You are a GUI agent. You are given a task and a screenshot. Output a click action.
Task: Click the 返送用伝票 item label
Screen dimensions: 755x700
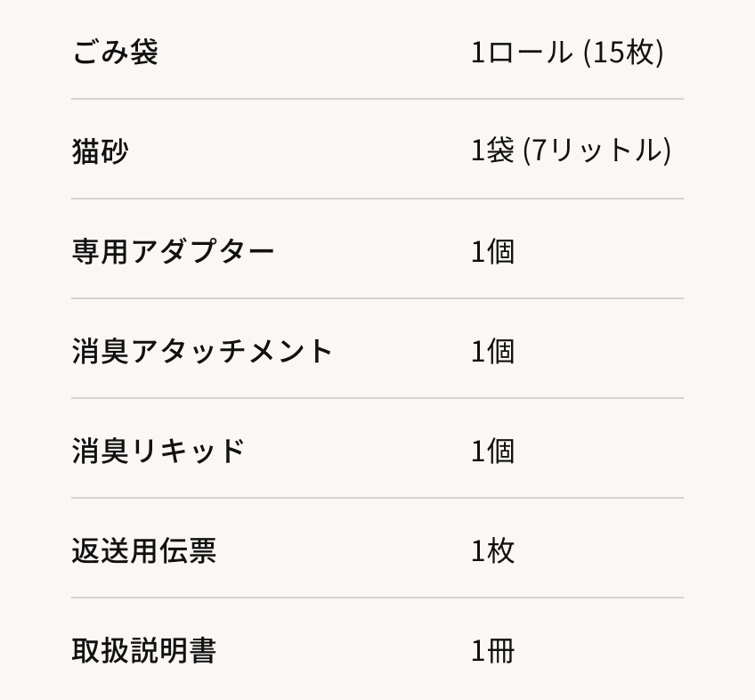point(144,551)
